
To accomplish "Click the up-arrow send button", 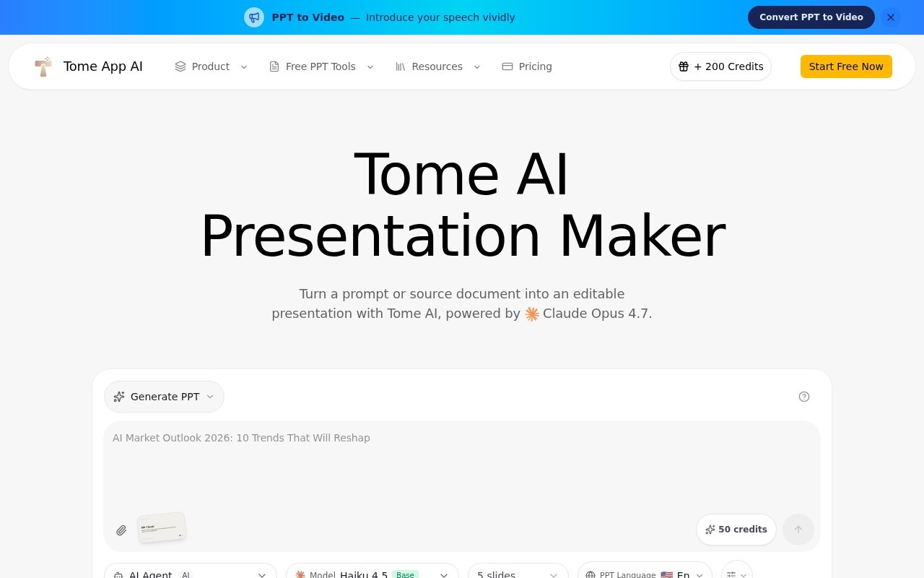I will (x=798, y=530).
